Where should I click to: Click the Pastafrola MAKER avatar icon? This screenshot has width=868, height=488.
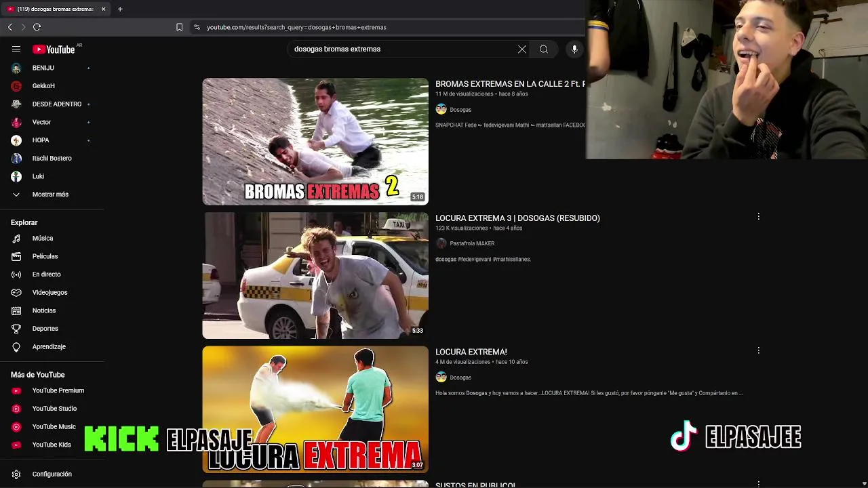[441, 243]
